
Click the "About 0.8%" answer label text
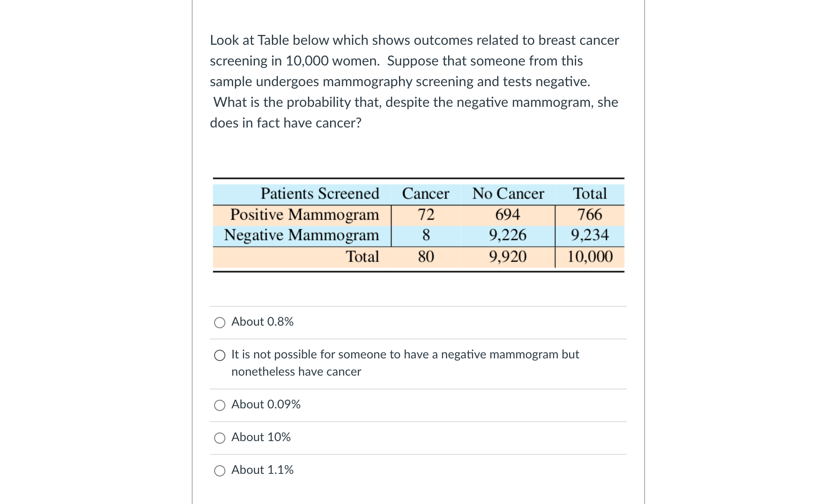[x=262, y=322]
